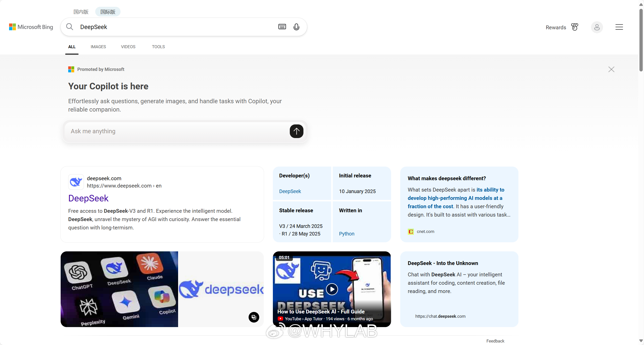Click the account profile avatar
Image resolution: width=644 pixels, height=345 pixels.
click(x=597, y=27)
